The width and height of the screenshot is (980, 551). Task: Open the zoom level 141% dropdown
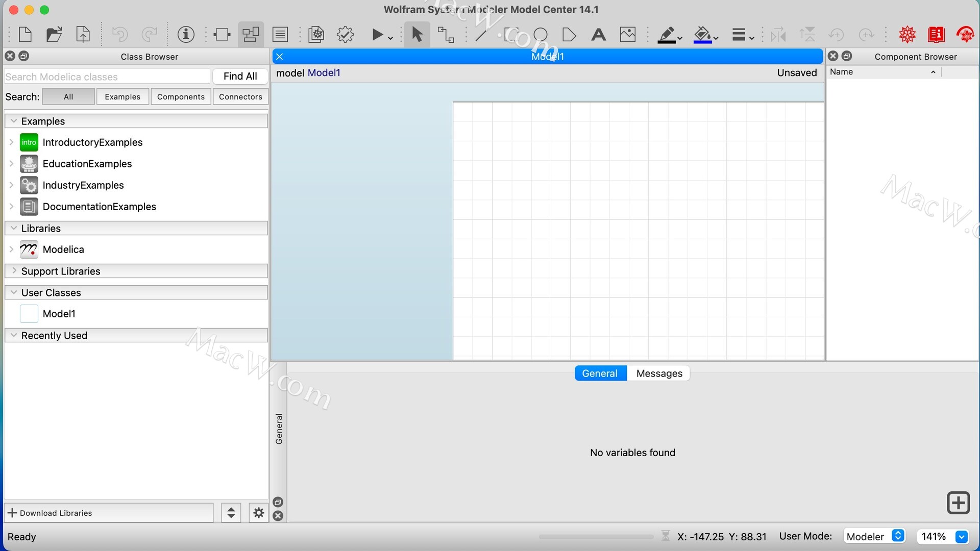click(x=943, y=536)
